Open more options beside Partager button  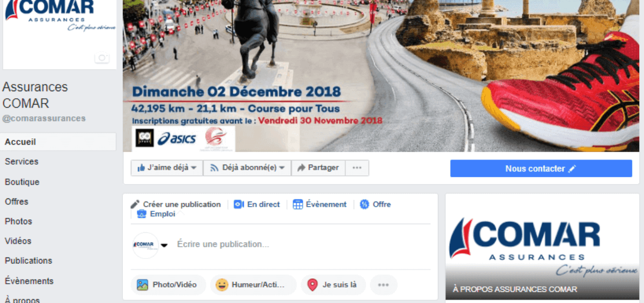(x=357, y=168)
